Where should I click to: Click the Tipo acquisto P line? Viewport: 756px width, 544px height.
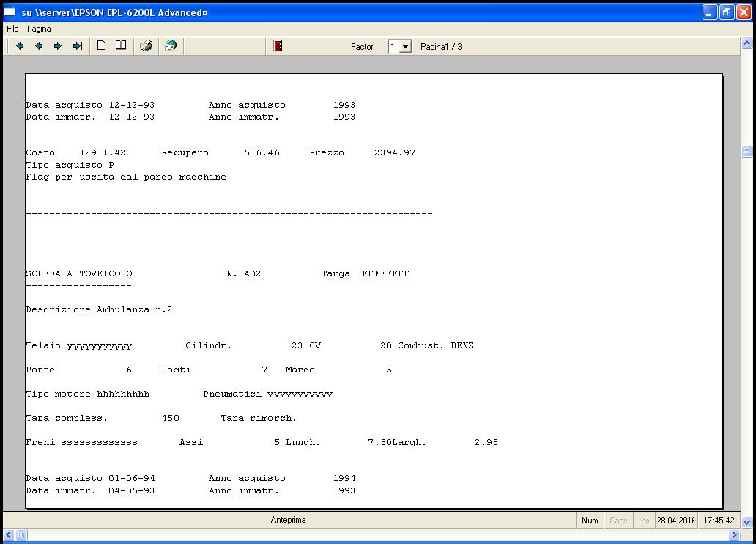tap(70, 165)
